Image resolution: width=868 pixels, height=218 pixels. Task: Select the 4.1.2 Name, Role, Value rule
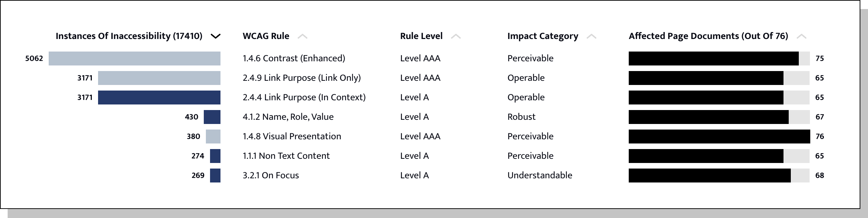[287, 117]
